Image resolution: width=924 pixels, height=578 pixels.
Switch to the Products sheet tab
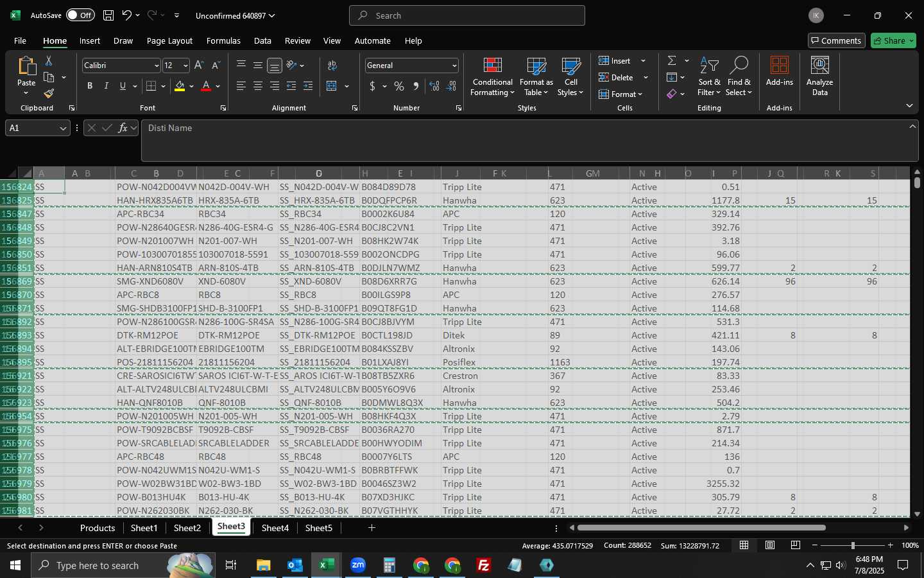(98, 528)
